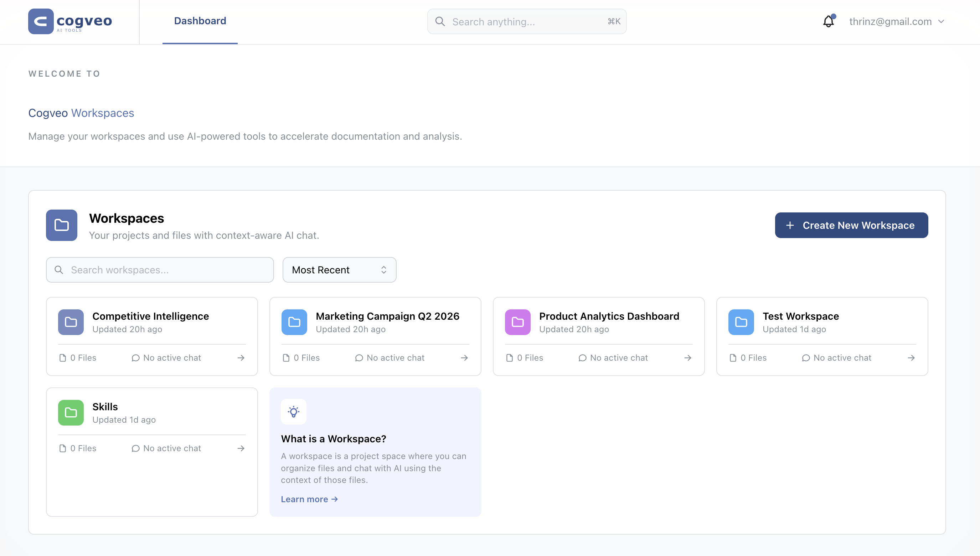Open the Marketing Campaign Q2 2026 workspace arrow

[464, 357]
